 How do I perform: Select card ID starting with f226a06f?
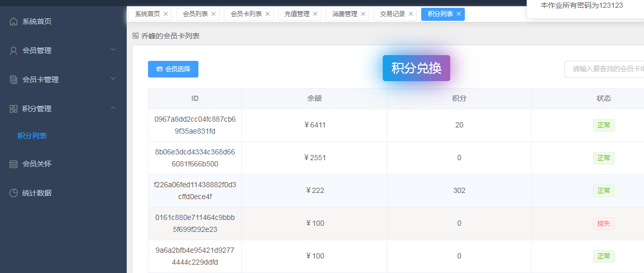point(195,191)
